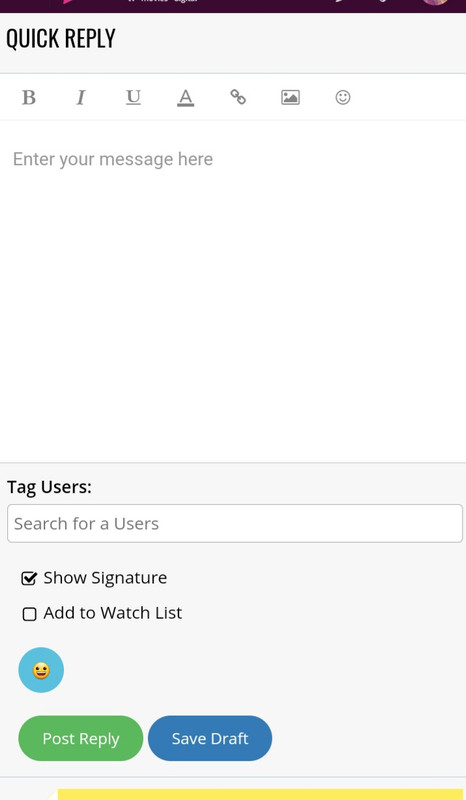
Task: Apply italic style with the I icon
Action: 81,97
